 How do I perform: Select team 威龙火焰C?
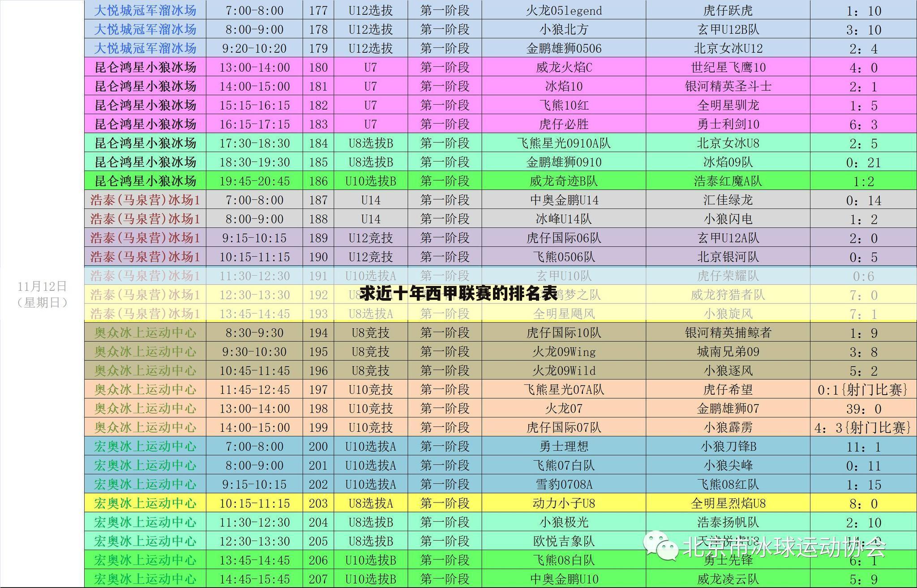pos(564,68)
